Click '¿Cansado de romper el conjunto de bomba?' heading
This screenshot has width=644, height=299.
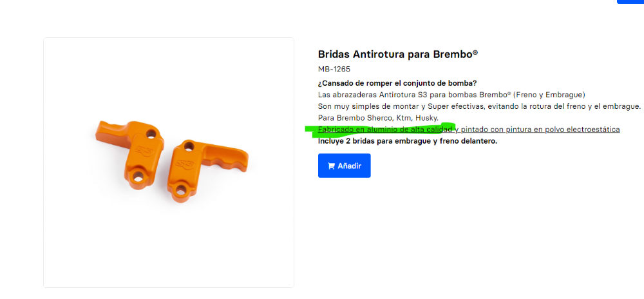397,83
